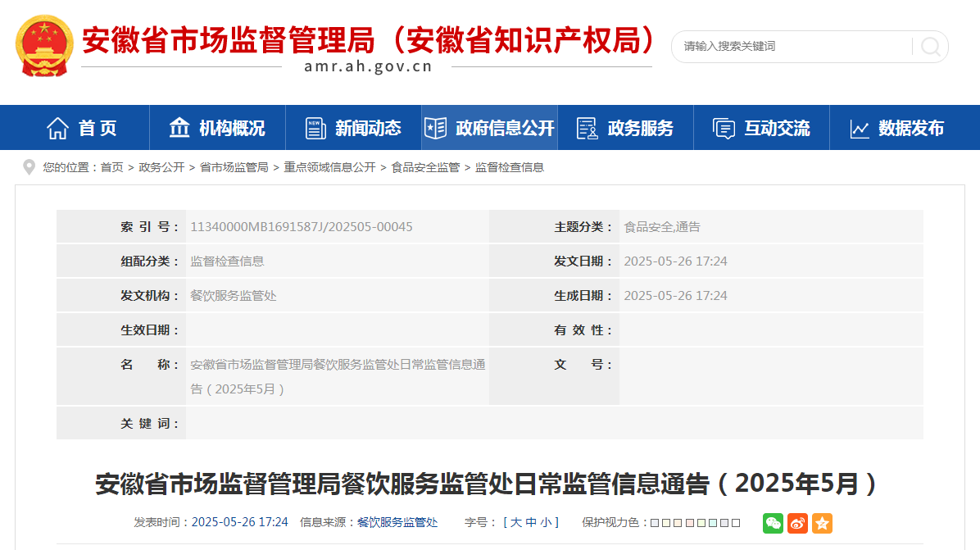Open 首页 home navigation tab
The image size is (980, 550).
pyautogui.click(x=82, y=128)
